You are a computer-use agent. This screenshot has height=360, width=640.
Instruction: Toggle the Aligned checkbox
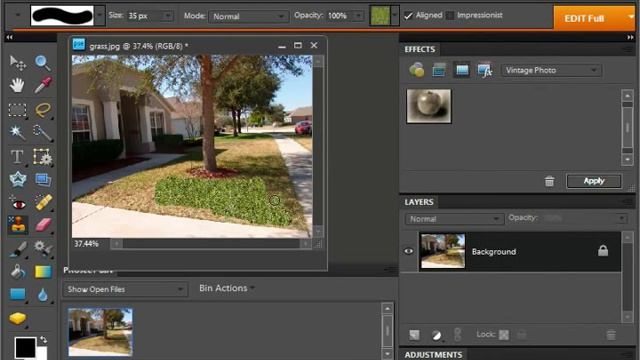click(x=408, y=16)
